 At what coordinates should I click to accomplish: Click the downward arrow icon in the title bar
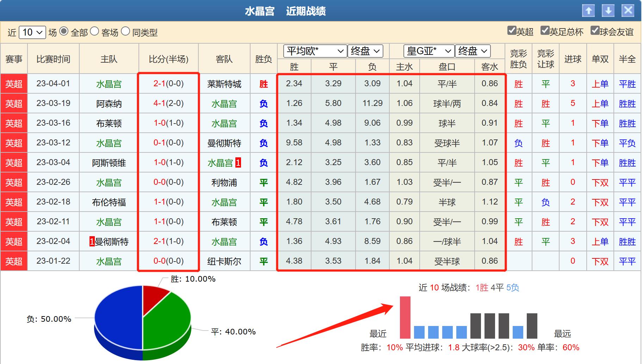609,11
